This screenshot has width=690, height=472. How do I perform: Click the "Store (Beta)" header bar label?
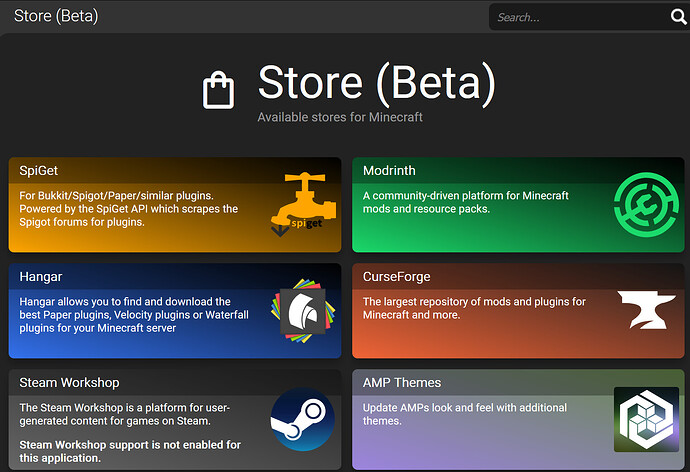click(x=56, y=16)
